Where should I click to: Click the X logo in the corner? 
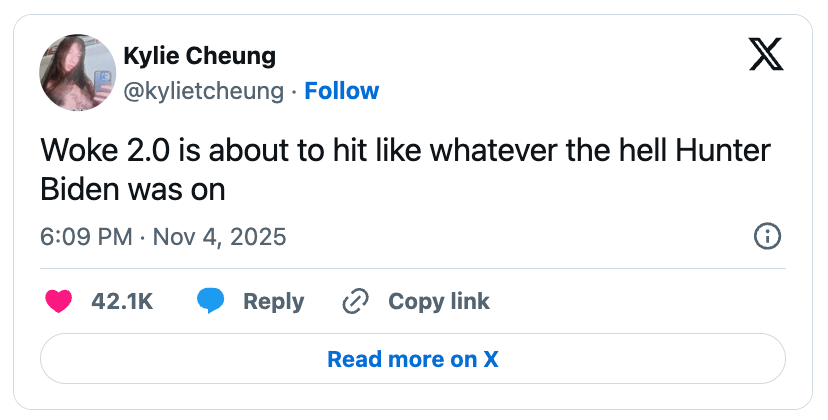point(766,53)
